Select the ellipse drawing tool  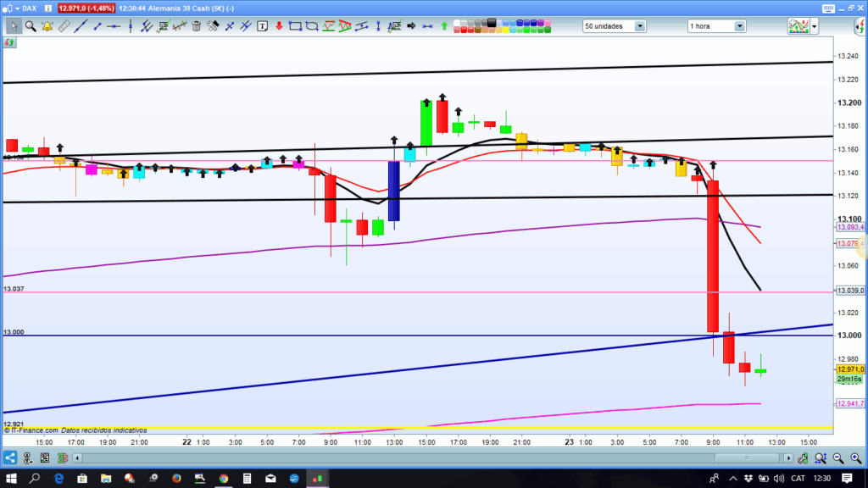click(312, 26)
